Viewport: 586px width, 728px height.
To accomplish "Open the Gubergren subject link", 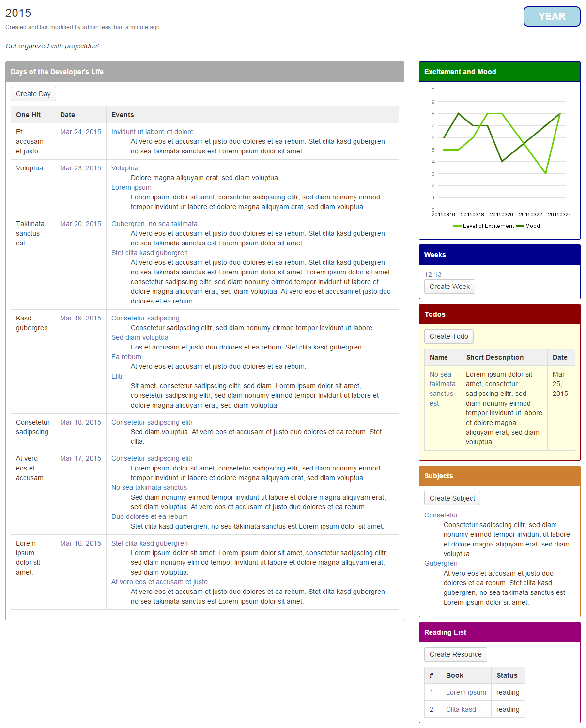I will 441,563.
